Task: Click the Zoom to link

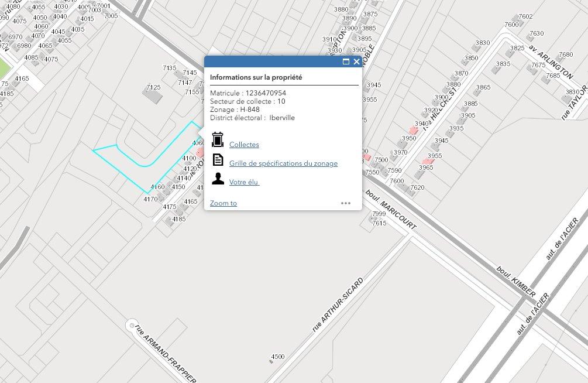Action: tap(223, 203)
